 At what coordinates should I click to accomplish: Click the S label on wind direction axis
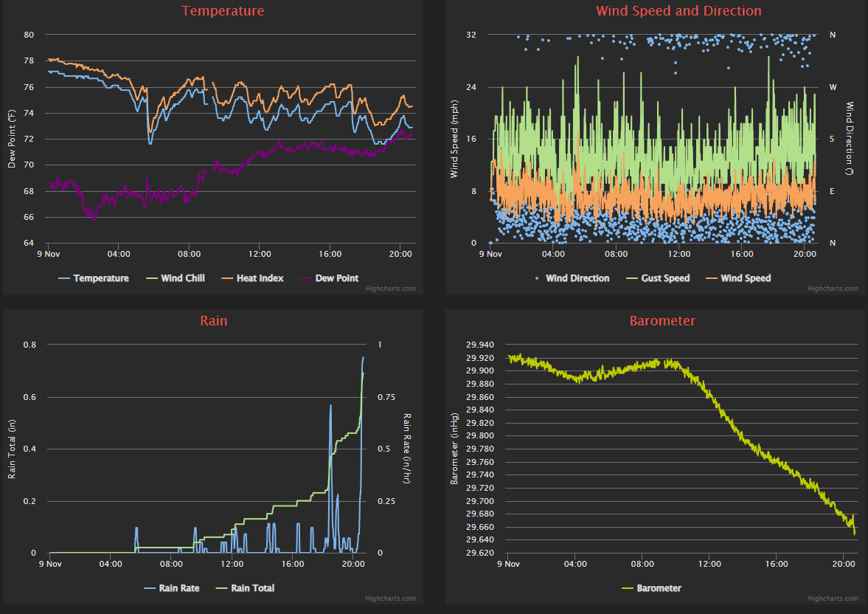point(831,139)
